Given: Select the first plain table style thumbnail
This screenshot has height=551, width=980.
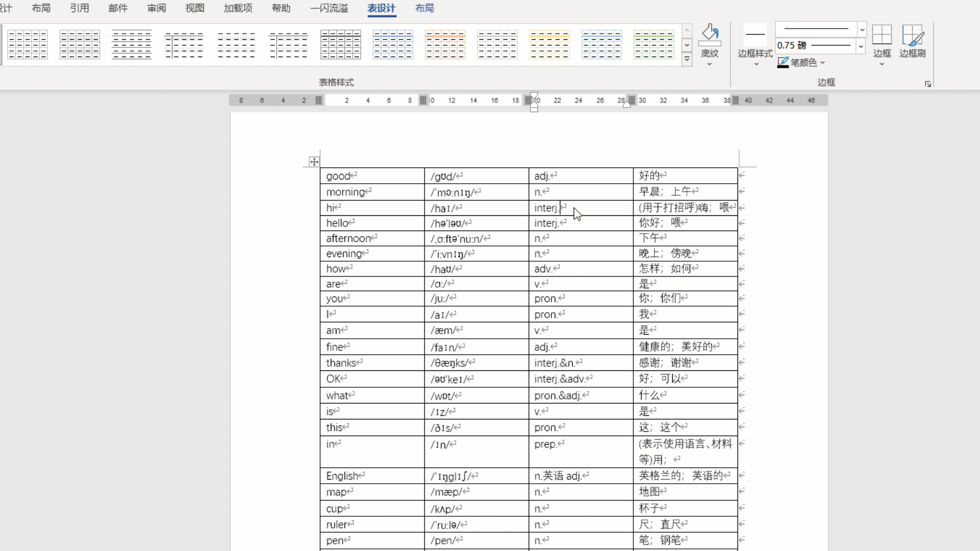Looking at the screenshot, I should click(28, 44).
